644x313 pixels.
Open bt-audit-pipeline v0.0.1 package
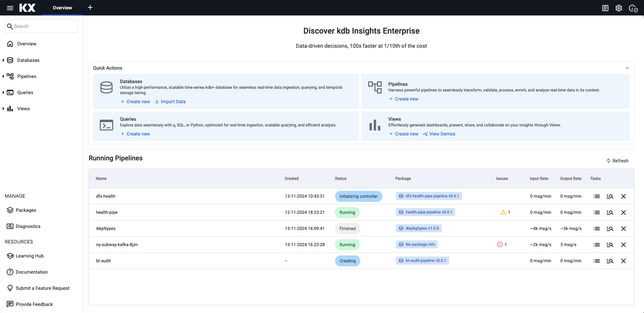click(x=422, y=261)
